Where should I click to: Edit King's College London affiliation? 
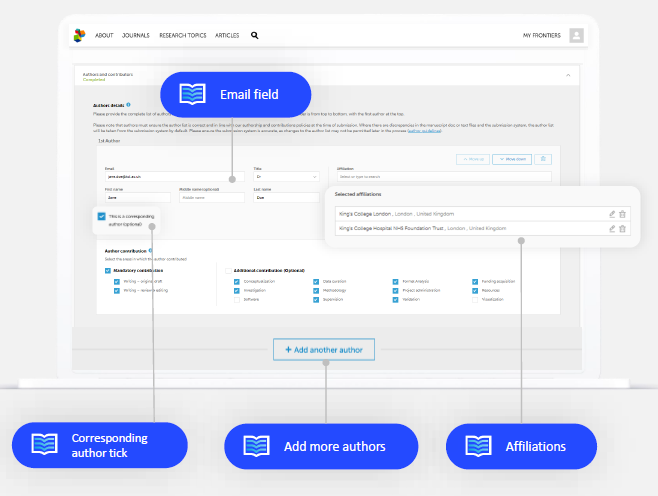tap(612, 213)
